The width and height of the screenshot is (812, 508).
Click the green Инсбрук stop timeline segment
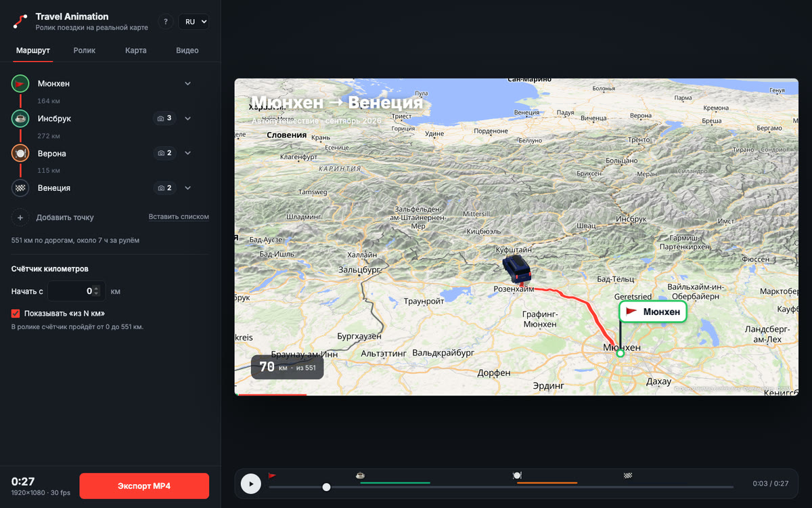(395, 482)
